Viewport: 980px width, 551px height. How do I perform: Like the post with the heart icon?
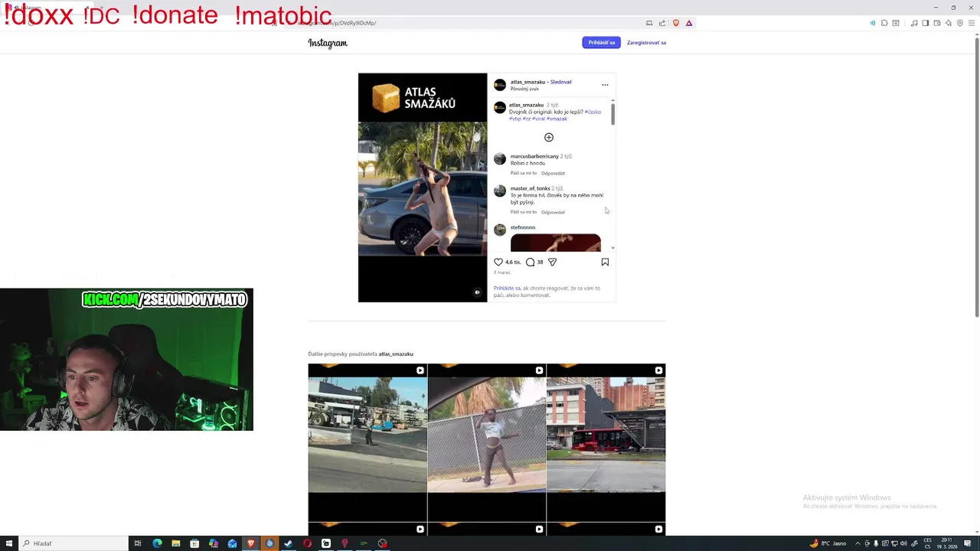click(498, 262)
